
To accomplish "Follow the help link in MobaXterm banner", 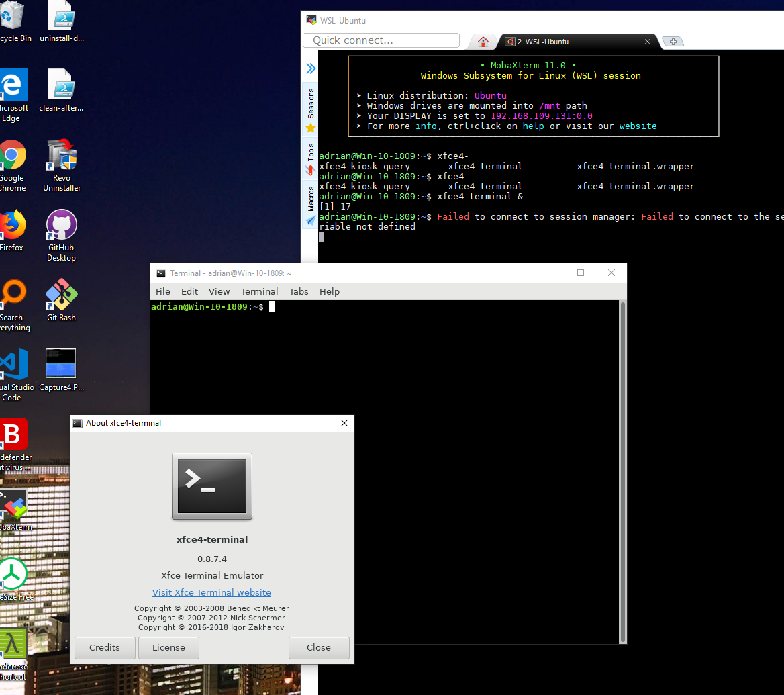I will click(x=534, y=126).
